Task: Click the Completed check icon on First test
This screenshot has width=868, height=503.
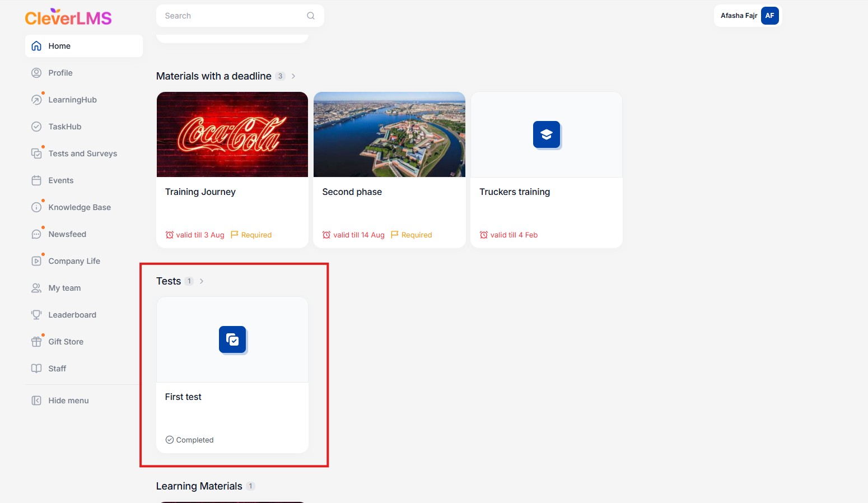Action: [x=170, y=440]
